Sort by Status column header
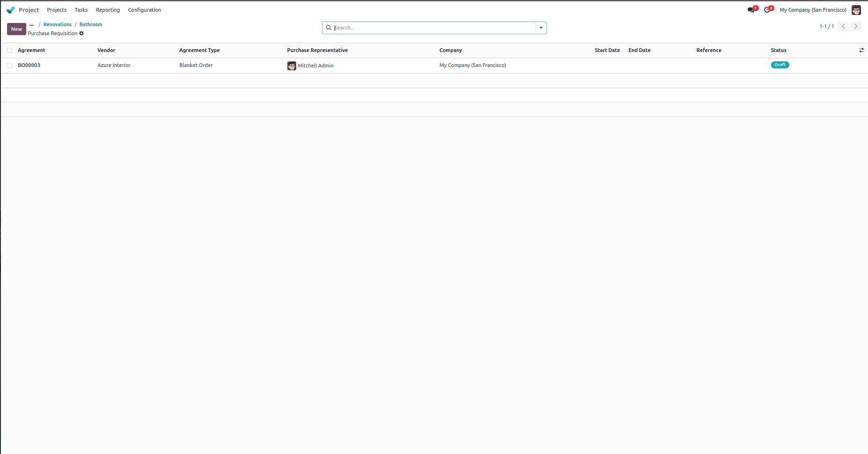 778,50
